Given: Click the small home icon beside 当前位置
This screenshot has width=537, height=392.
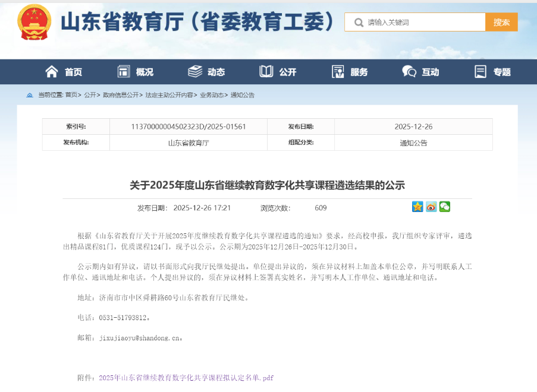Looking at the screenshot, I should 30,95.
